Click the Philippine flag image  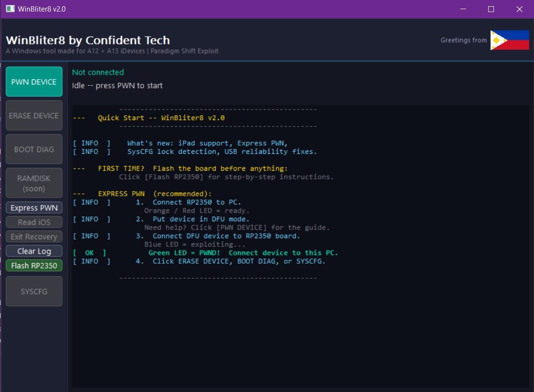[509, 40]
